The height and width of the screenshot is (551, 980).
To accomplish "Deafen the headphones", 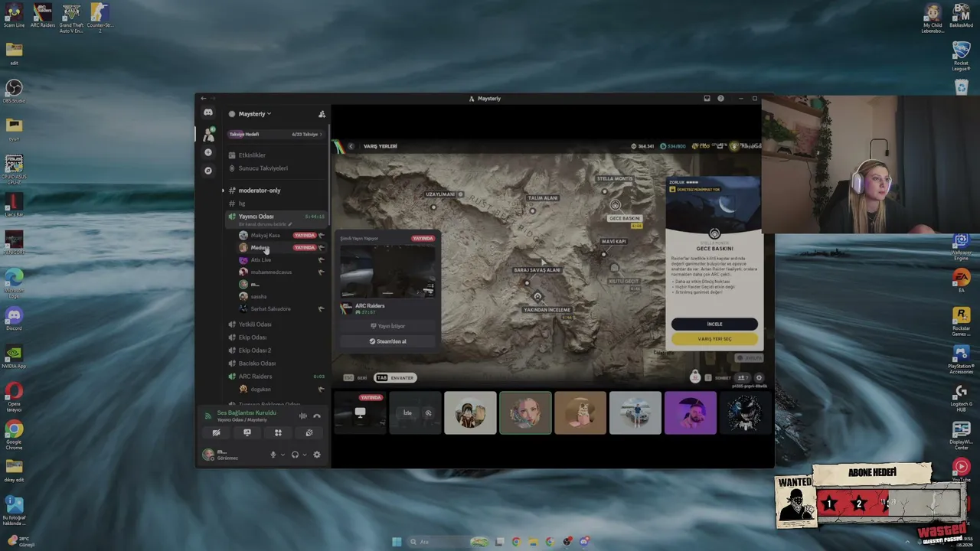I will point(295,455).
